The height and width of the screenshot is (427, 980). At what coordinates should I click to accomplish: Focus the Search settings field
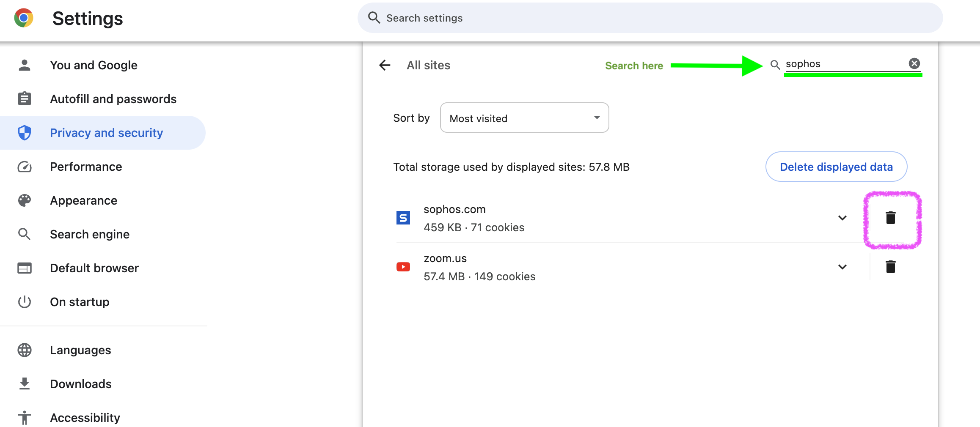click(650, 18)
